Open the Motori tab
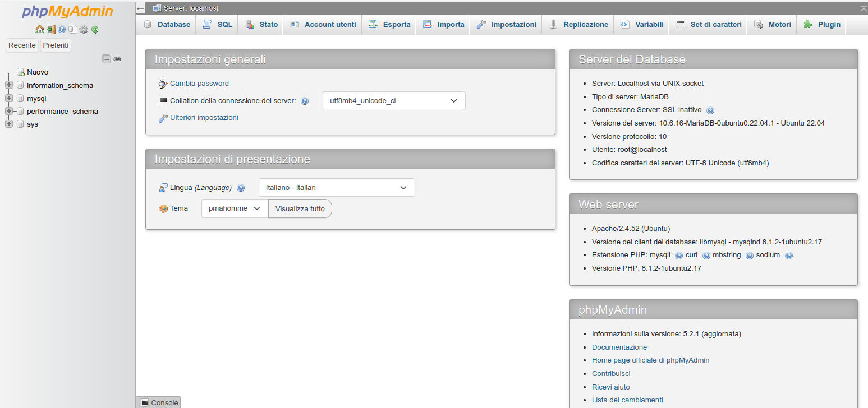The width and height of the screenshot is (868, 408). tap(773, 25)
